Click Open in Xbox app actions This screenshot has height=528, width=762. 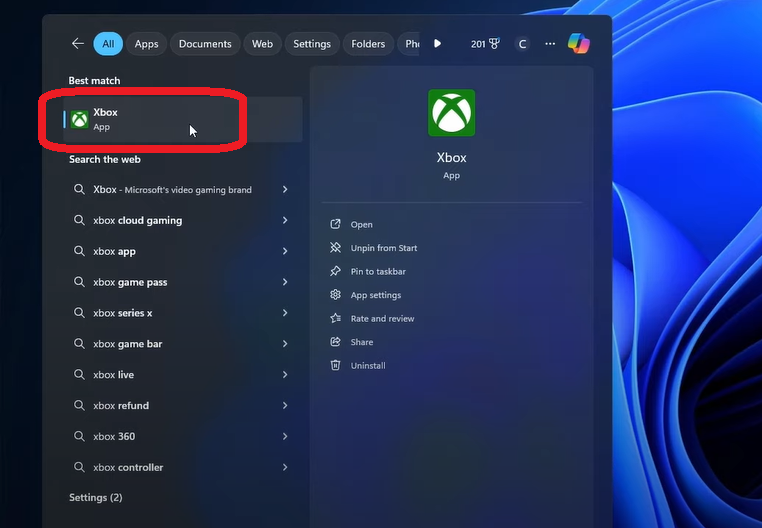[362, 224]
